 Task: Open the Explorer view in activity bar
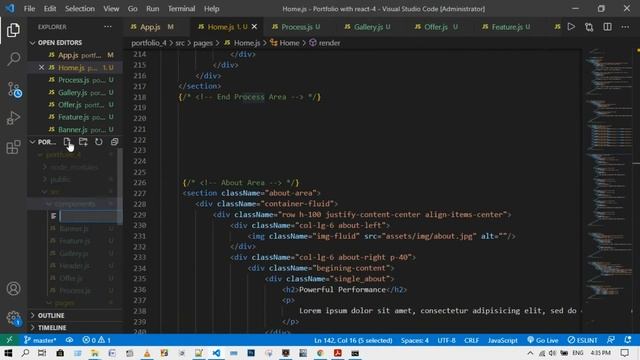pos(13,30)
